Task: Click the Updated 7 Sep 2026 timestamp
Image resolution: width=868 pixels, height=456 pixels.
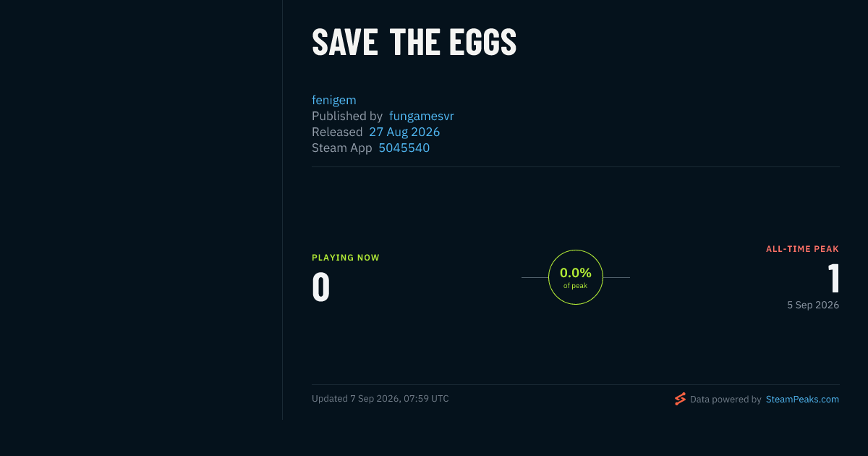Action: tap(380, 399)
